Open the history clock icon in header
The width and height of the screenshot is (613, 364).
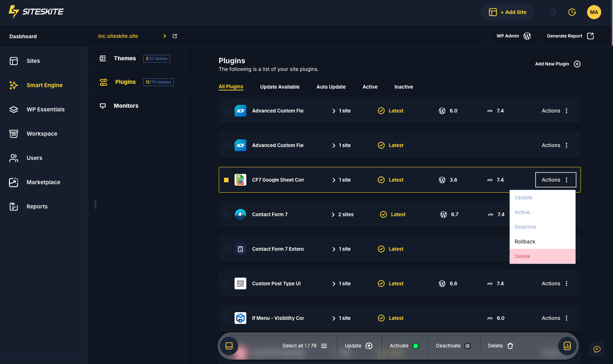point(572,12)
